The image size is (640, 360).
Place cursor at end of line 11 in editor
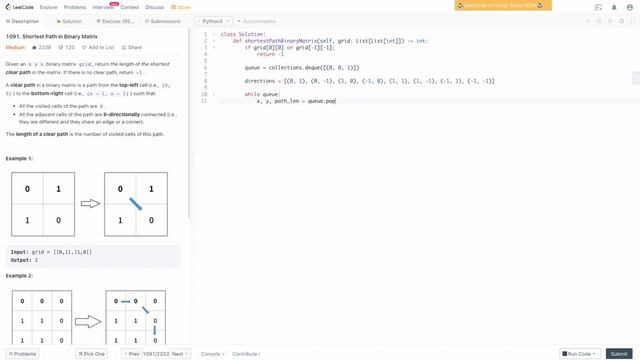click(336, 101)
